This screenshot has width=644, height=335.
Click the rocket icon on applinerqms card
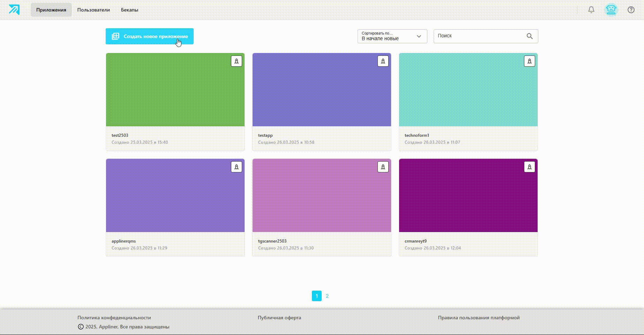click(237, 167)
